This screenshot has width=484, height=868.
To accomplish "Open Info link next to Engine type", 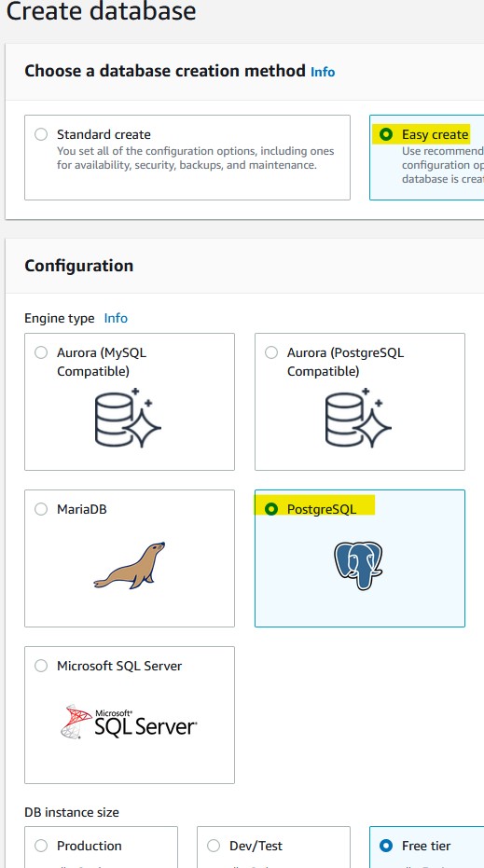I will tap(116, 318).
